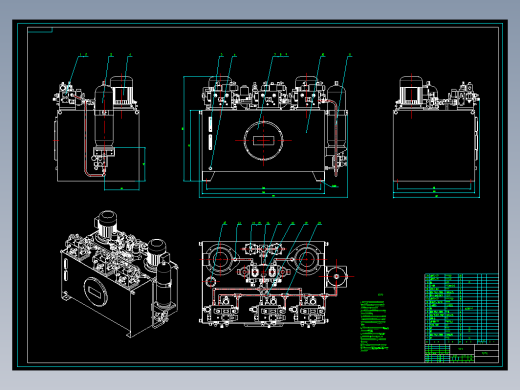
Task: Click the title block at drawing's bottom-right corner
Action: [x=461, y=353]
